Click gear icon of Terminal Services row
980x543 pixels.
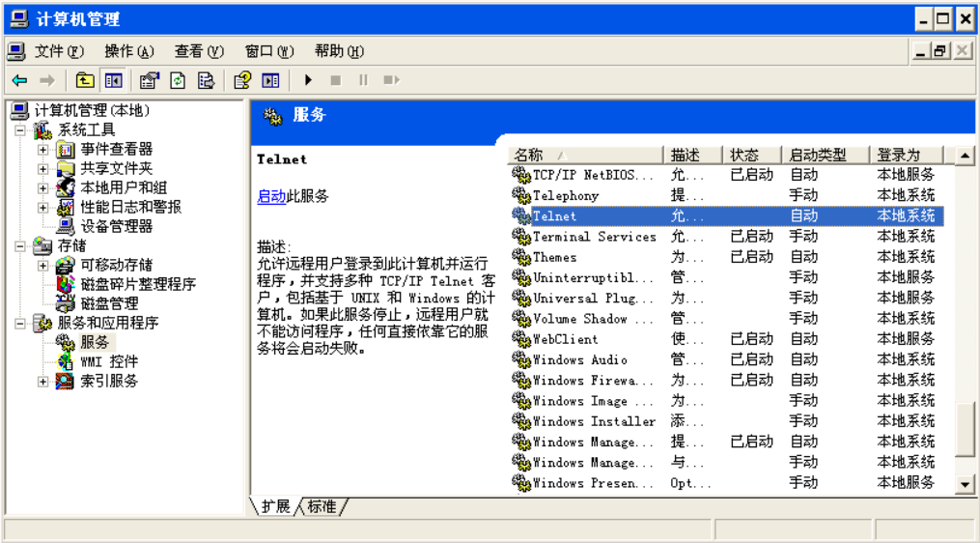coord(521,236)
